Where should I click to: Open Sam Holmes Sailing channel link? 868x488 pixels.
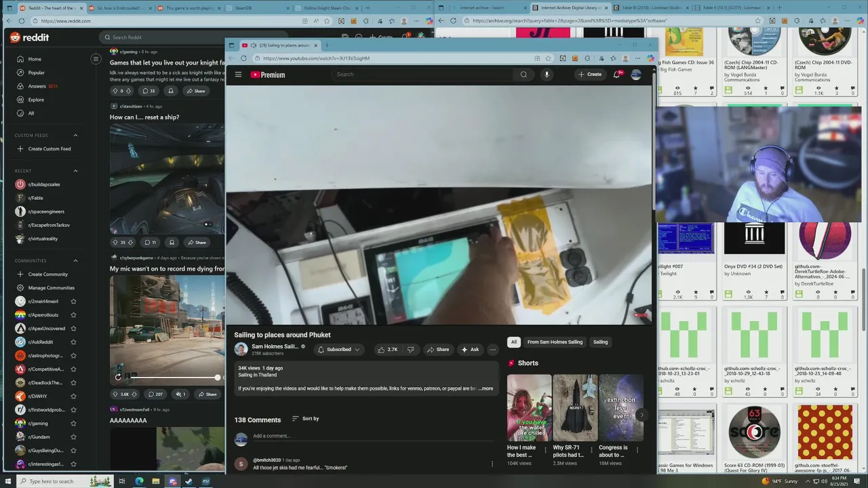click(x=275, y=346)
